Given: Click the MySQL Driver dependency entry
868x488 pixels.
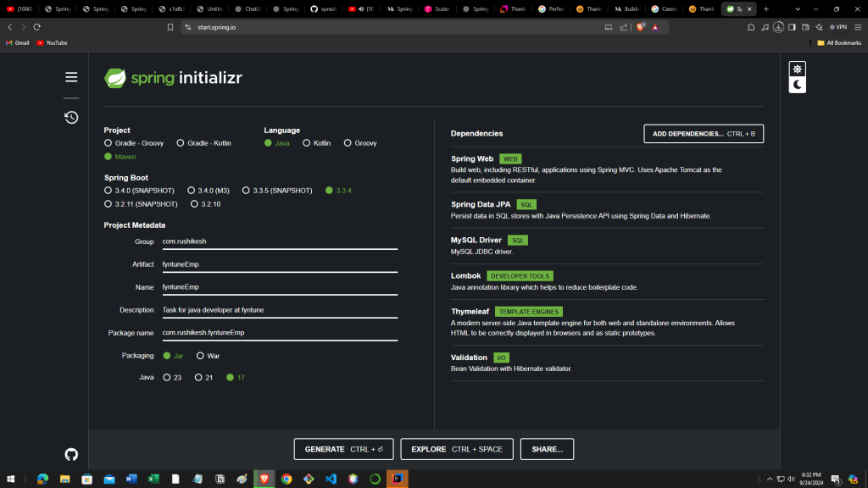Looking at the screenshot, I should point(607,246).
